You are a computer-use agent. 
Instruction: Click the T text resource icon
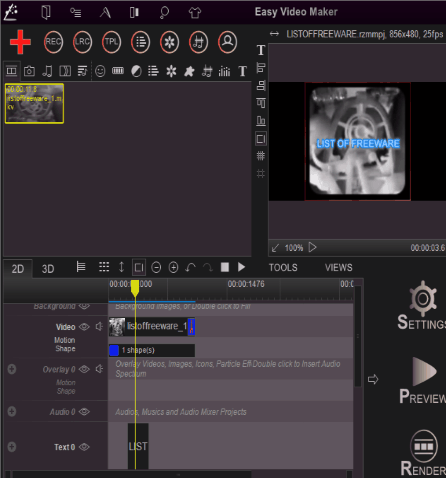pyautogui.click(x=243, y=71)
